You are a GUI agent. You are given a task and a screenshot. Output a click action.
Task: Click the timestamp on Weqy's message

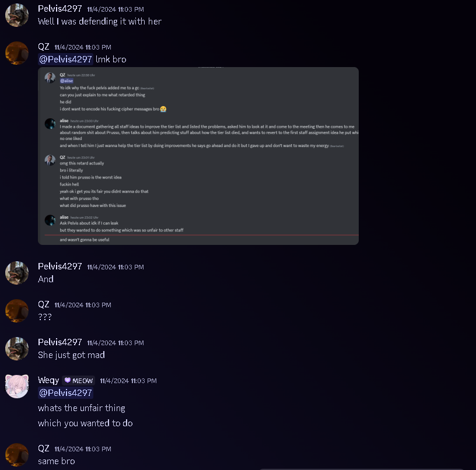pyautogui.click(x=128, y=381)
